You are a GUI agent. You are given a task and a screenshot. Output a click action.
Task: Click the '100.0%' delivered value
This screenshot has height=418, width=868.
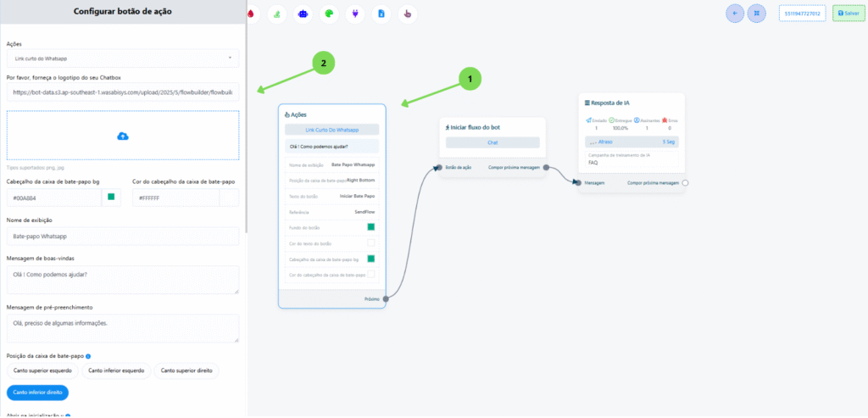click(620, 128)
